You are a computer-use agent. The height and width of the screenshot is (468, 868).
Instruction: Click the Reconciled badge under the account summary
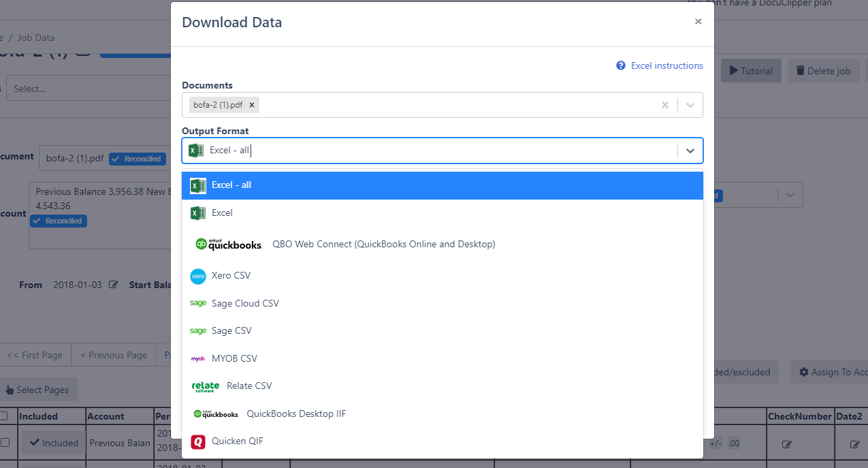(x=58, y=221)
